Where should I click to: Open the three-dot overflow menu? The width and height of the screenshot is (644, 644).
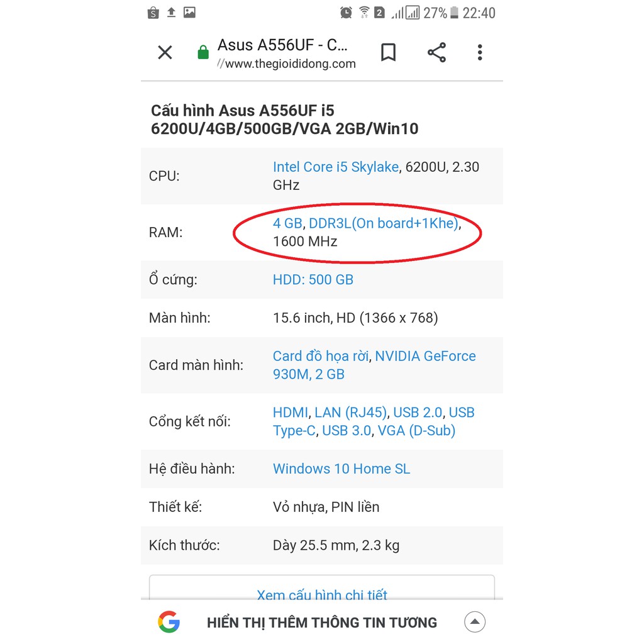(x=480, y=53)
